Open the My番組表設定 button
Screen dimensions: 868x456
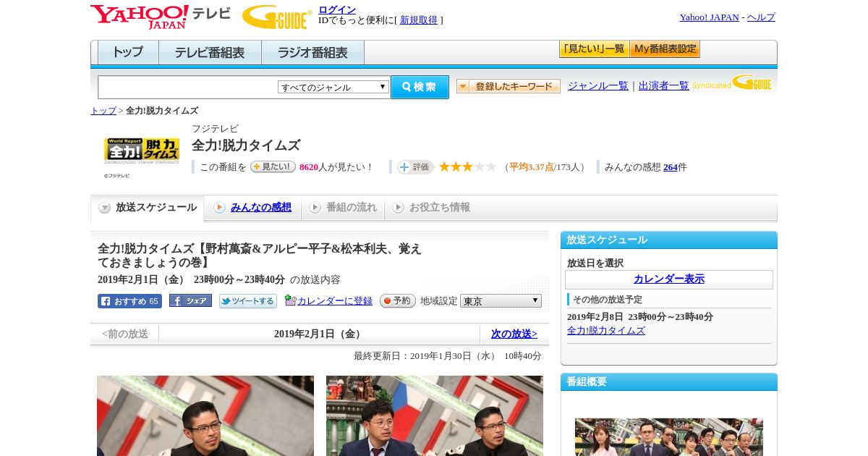[x=665, y=49]
